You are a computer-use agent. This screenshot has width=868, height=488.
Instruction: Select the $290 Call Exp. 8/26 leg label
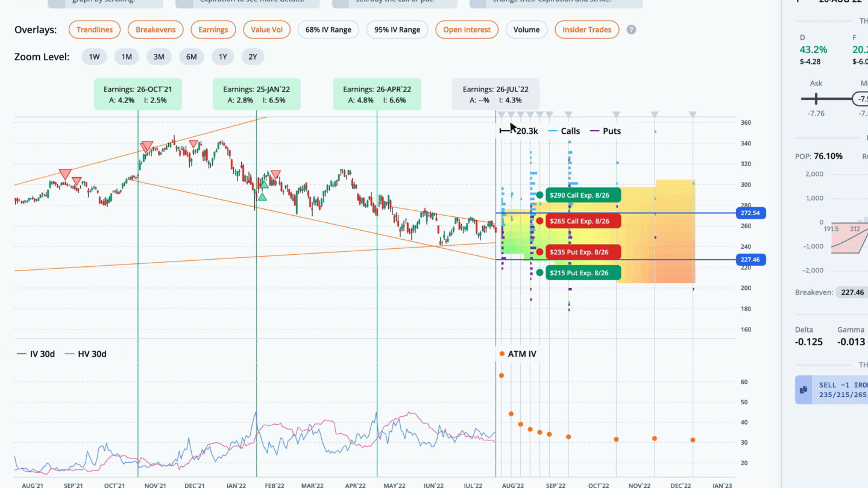tap(583, 195)
